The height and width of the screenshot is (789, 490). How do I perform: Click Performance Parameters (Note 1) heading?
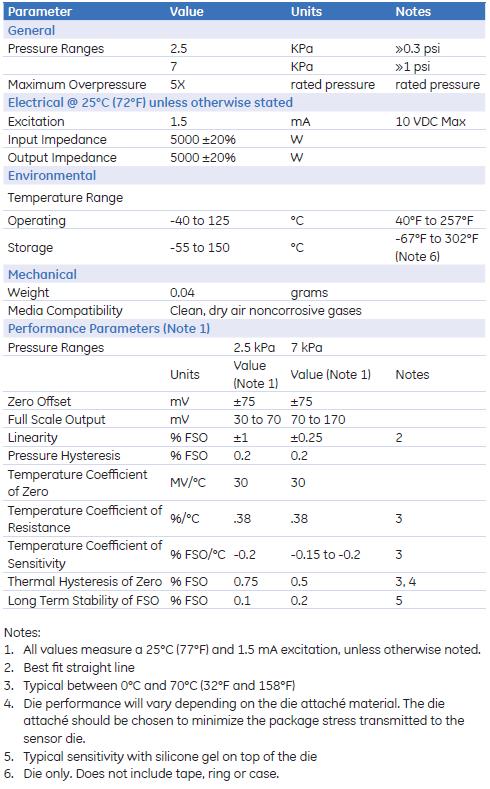pos(109,329)
